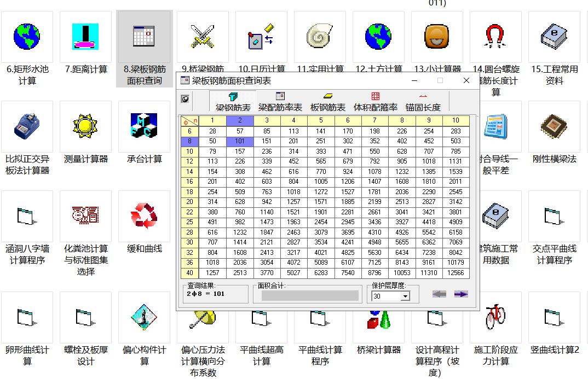Viewport: 588px width, 379px height.
Task: Open the 承台计算 pile cap calculator
Action: [144, 126]
